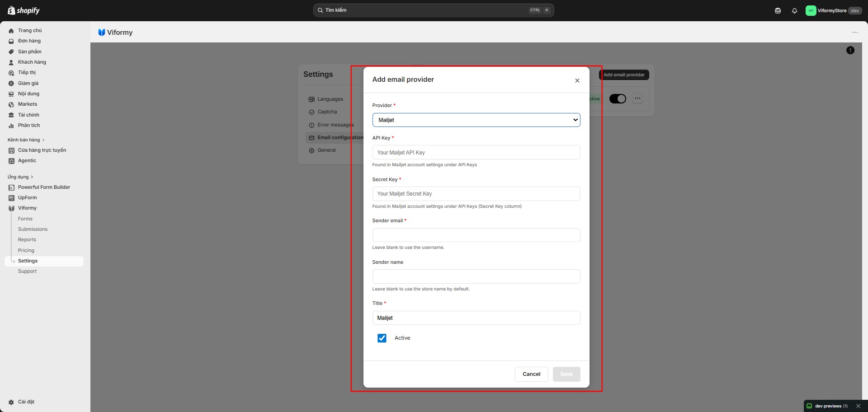Screen dimensions: 868x412
Task: Open the Sidekick assistant icon
Action: pos(778,10)
